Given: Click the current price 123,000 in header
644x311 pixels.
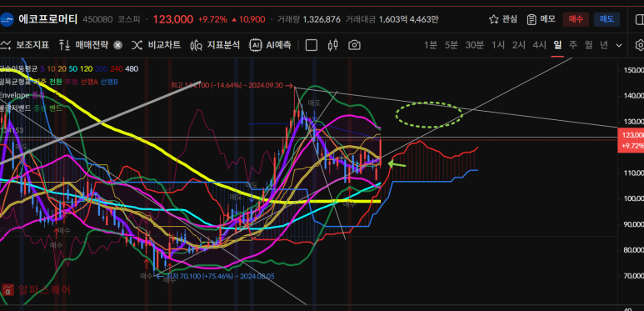Looking at the screenshot, I should click(173, 19).
